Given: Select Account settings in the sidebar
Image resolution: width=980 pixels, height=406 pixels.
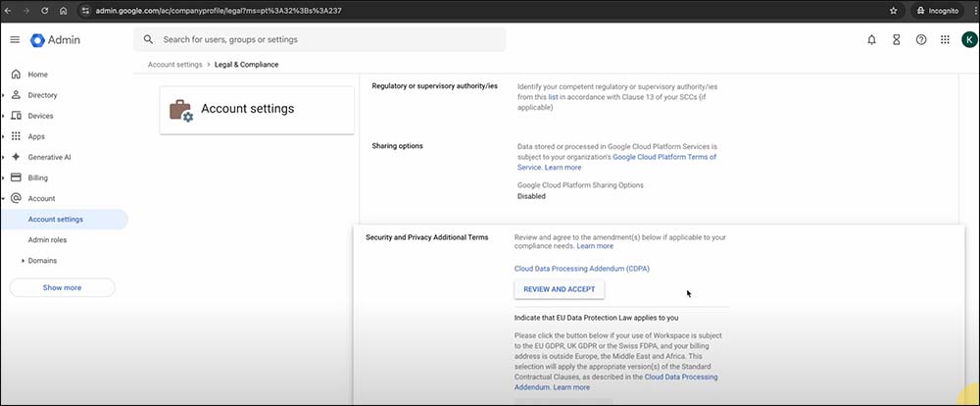Looking at the screenshot, I should click(64, 220).
